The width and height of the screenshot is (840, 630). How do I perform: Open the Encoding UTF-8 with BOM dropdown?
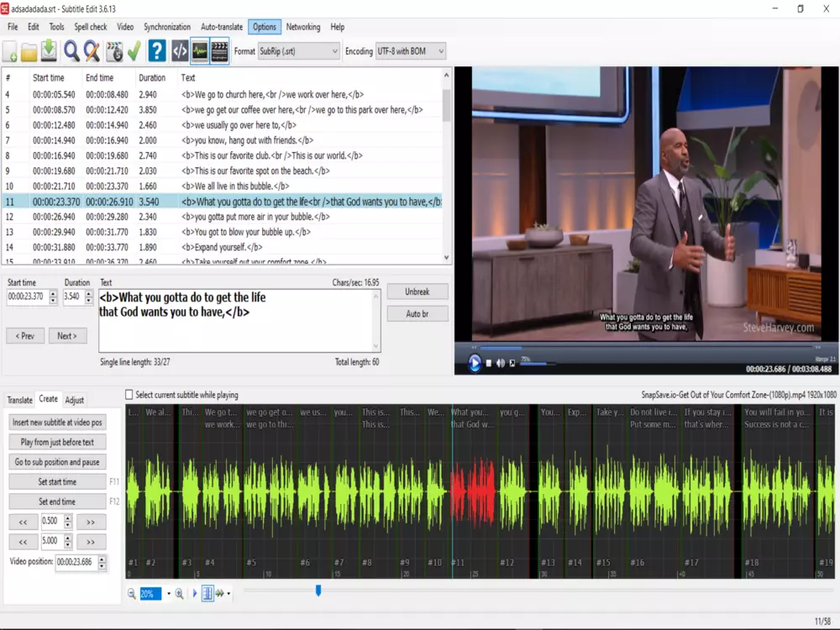(x=439, y=51)
